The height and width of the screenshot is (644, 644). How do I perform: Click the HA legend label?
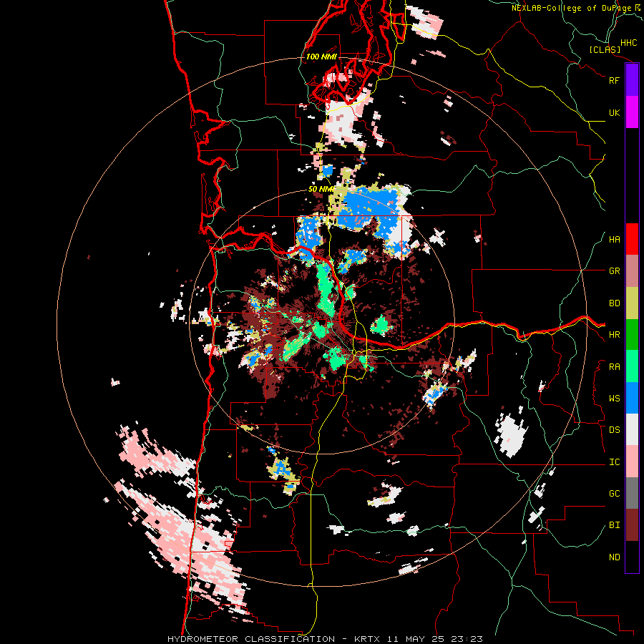(614, 239)
